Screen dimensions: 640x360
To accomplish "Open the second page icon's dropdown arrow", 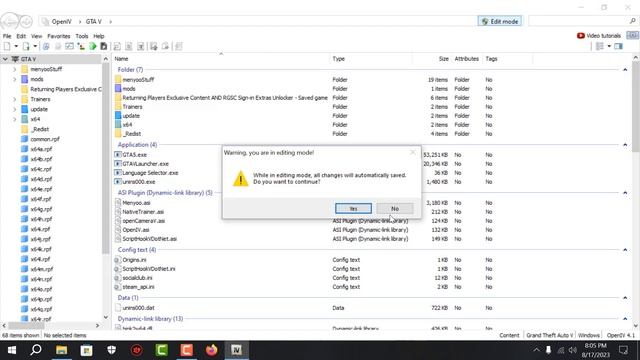I will [x=35, y=46].
